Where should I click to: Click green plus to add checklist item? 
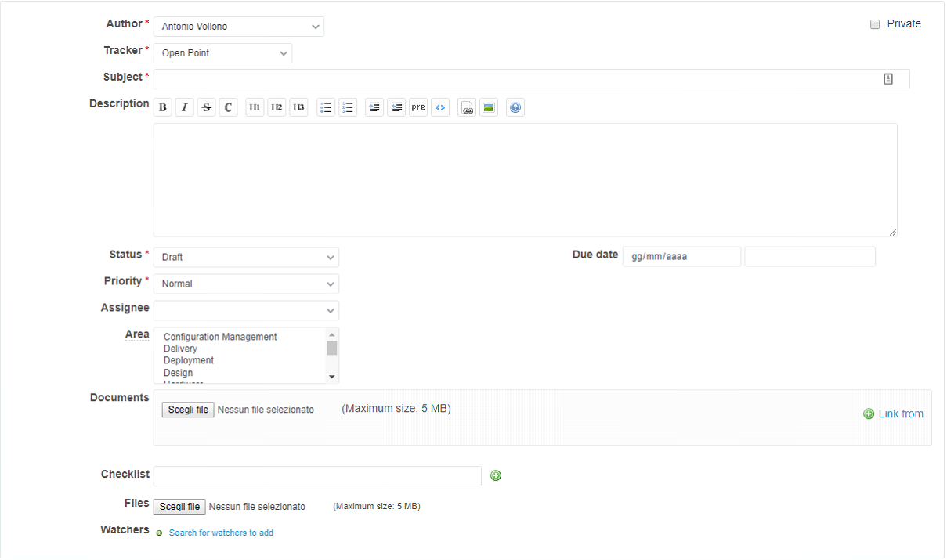(x=496, y=475)
